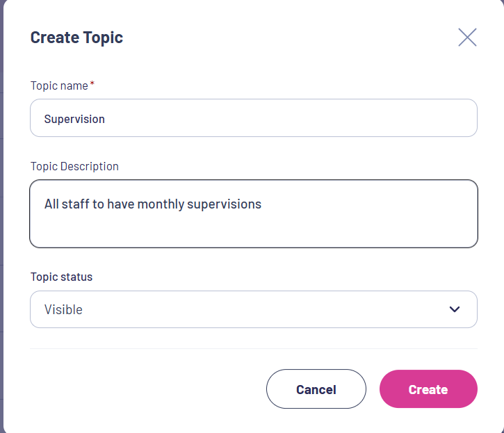The height and width of the screenshot is (433, 504).
Task: Click into the Topic Description text area
Action: (254, 214)
